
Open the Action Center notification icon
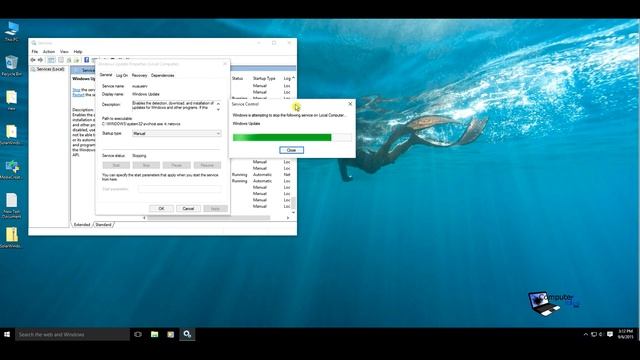point(610,334)
